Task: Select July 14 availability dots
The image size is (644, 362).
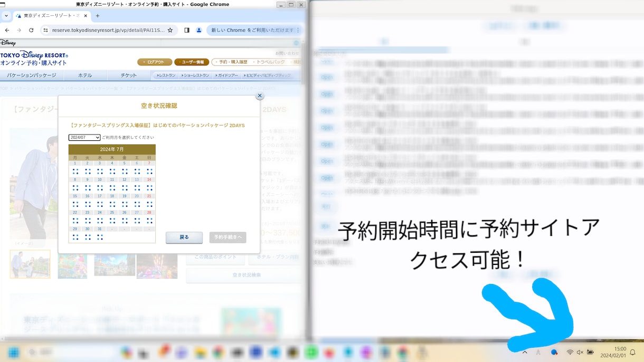Action: click(x=149, y=187)
